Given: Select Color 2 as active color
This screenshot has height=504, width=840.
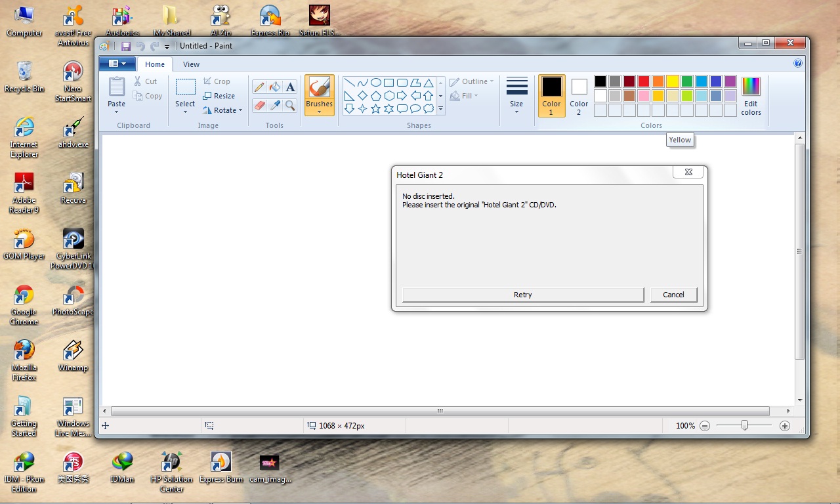Looking at the screenshot, I should 579,96.
